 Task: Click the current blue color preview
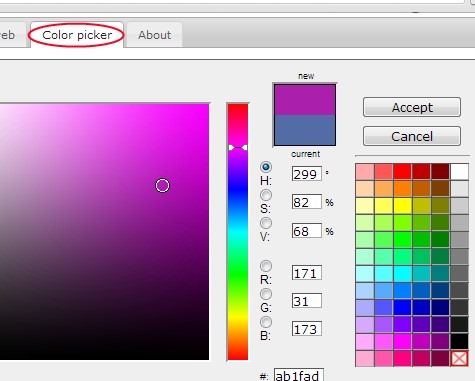305,130
